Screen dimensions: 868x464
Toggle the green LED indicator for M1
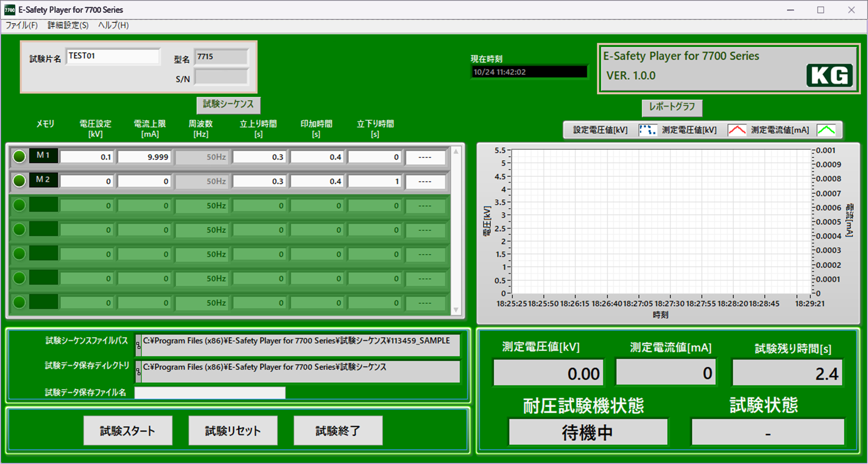pos(19,157)
